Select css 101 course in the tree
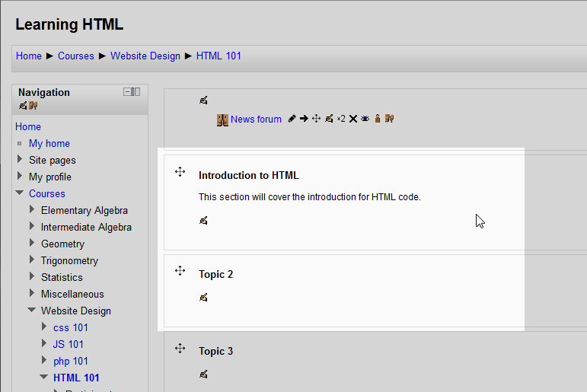 pyautogui.click(x=71, y=327)
